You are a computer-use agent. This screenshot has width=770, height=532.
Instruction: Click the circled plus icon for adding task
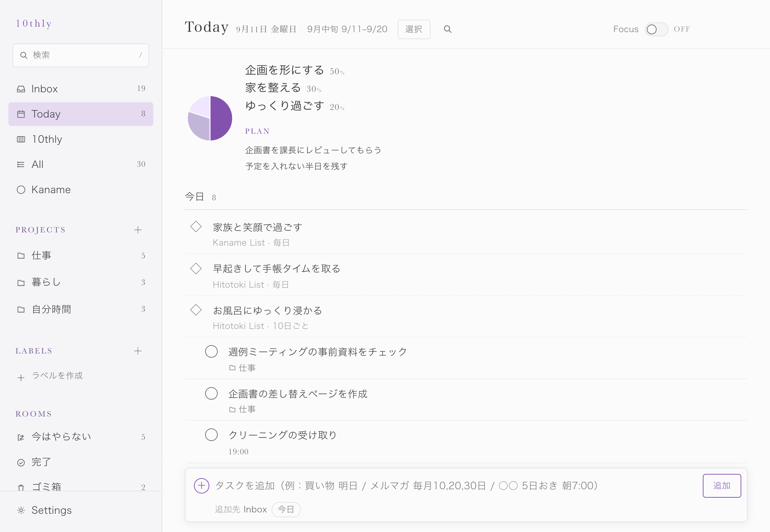click(x=202, y=486)
